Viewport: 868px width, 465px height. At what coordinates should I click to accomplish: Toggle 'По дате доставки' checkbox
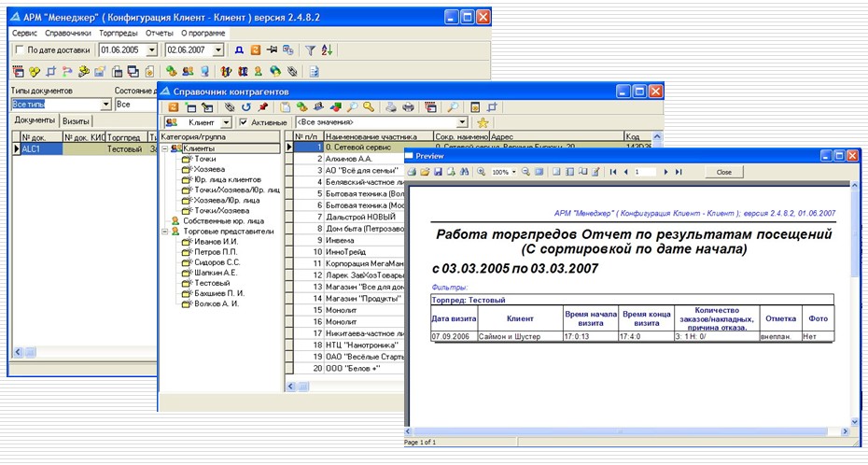(20, 49)
